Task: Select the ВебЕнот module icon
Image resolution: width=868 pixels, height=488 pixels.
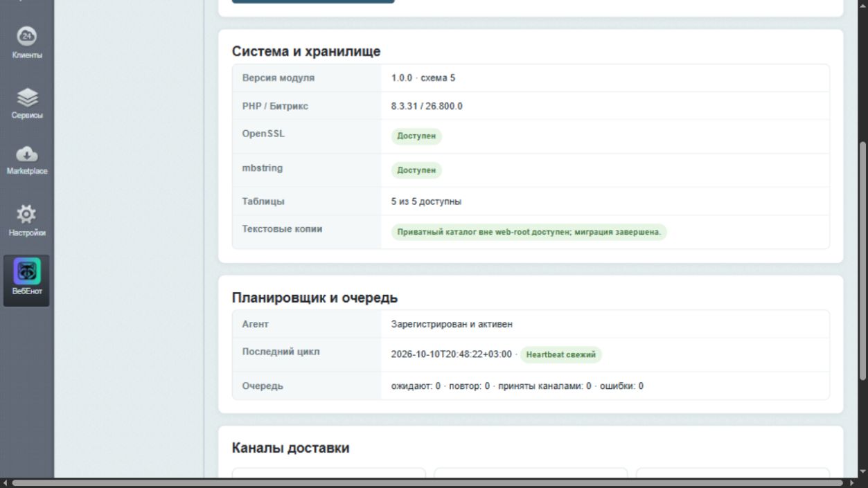Action: pyautogui.click(x=26, y=280)
